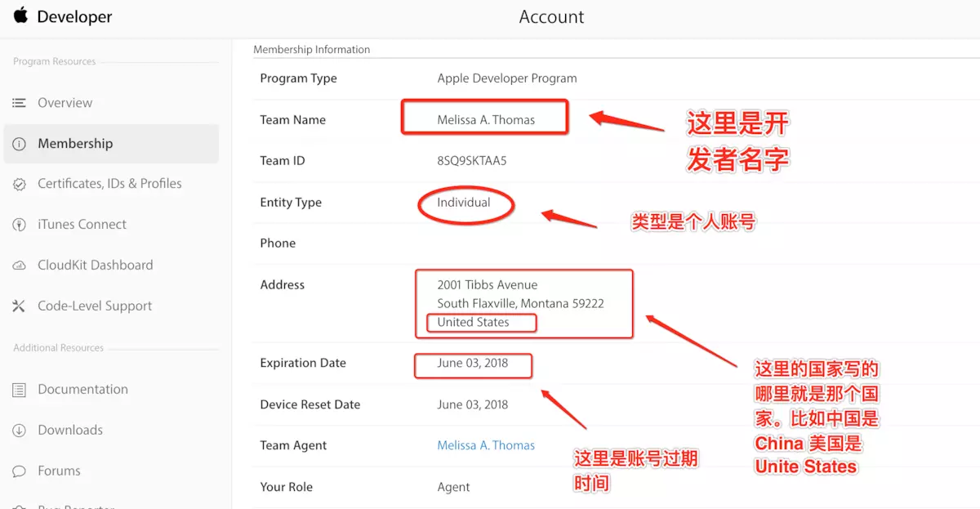
Task: Click the Code-Level Support tools icon
Action: (19, 306)
